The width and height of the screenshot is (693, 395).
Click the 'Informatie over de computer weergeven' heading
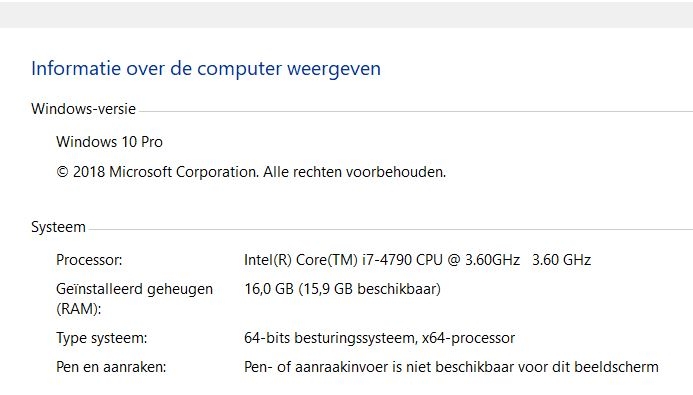206,69
